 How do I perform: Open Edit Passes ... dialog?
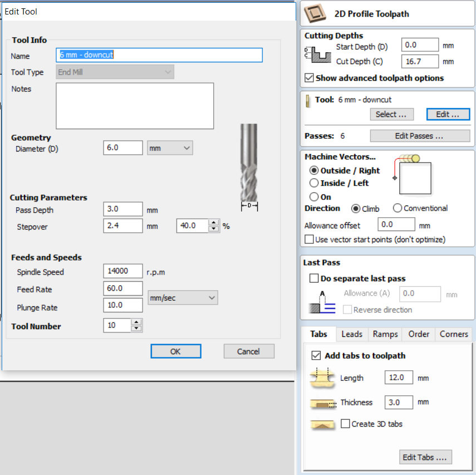pyautogui.click(x=420, y=136)
